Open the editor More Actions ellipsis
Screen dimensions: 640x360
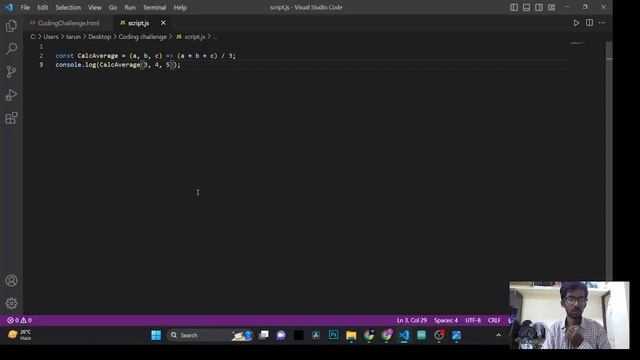[602, 23]
